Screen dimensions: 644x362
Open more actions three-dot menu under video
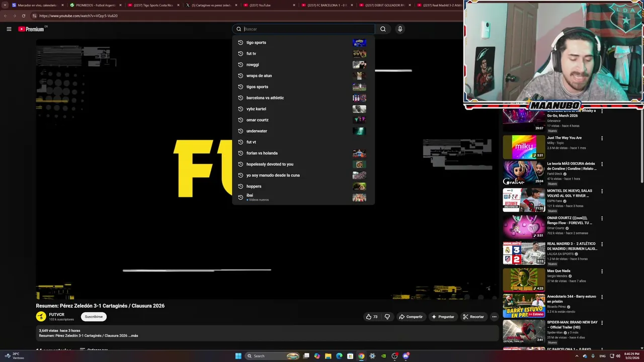click(x=494, y=317)
